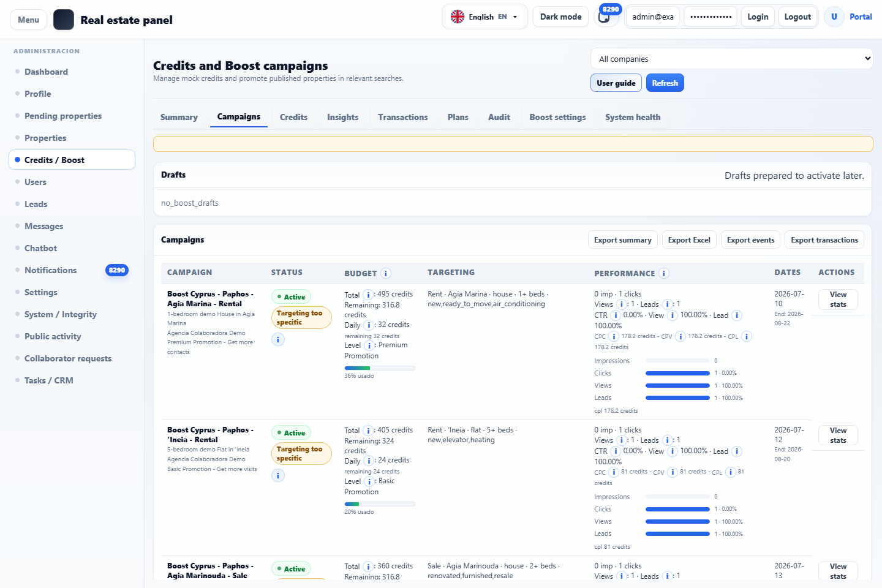Screen dimensions: 882x588
Task: Click the UK flag language icon
Action: pyautogui.click(x=458, y=17)
